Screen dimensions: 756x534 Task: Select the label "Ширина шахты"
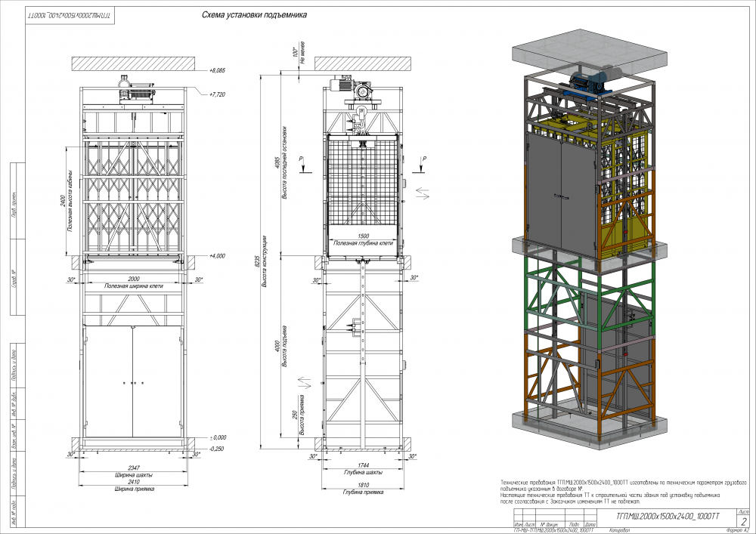pos(134,475)
